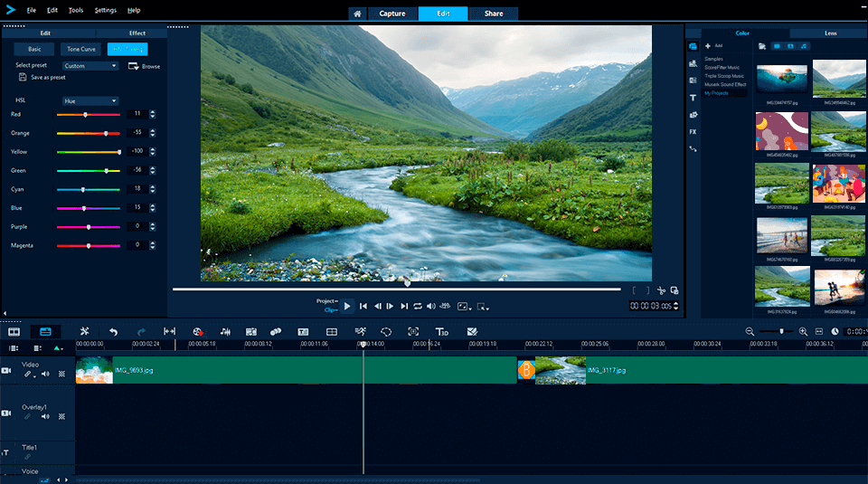The width and height of the screenshot is (868, 484).
Task: Click the Browse preset button
Action: click(x=144, y=66)
